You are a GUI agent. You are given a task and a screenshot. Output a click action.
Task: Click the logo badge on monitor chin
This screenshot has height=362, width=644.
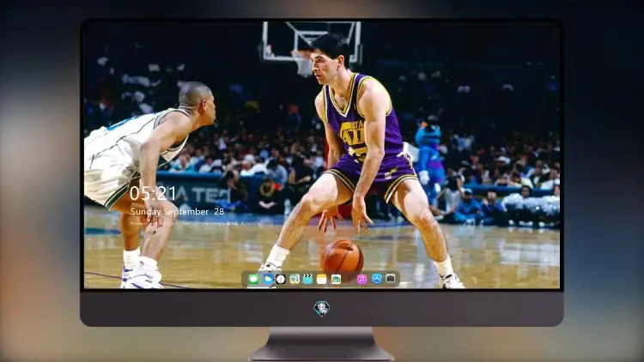[x=322, y=309]
